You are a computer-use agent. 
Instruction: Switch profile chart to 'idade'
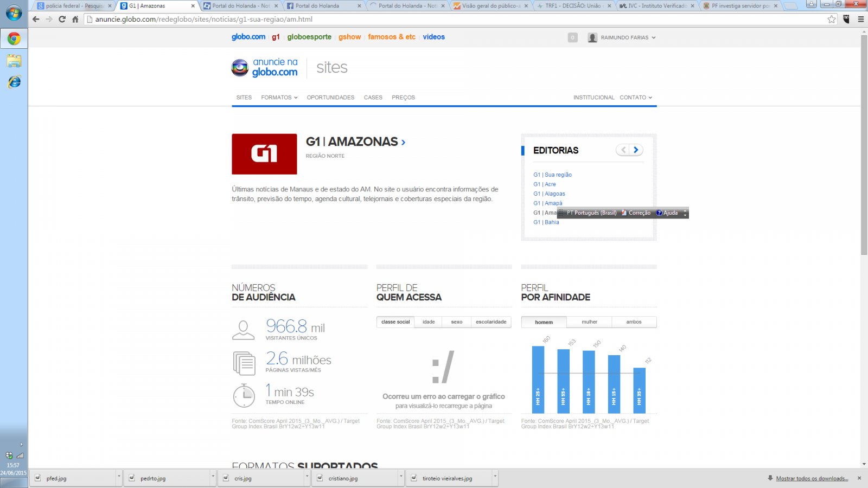(x=429, y=322)
